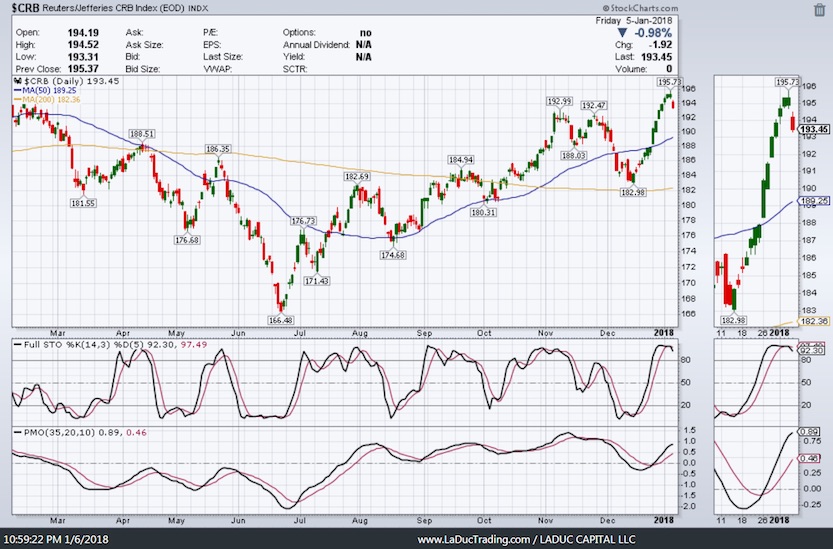Click the INDX exchange label
The height and width of the screenshot is (549, 833).
pos(198,9)
